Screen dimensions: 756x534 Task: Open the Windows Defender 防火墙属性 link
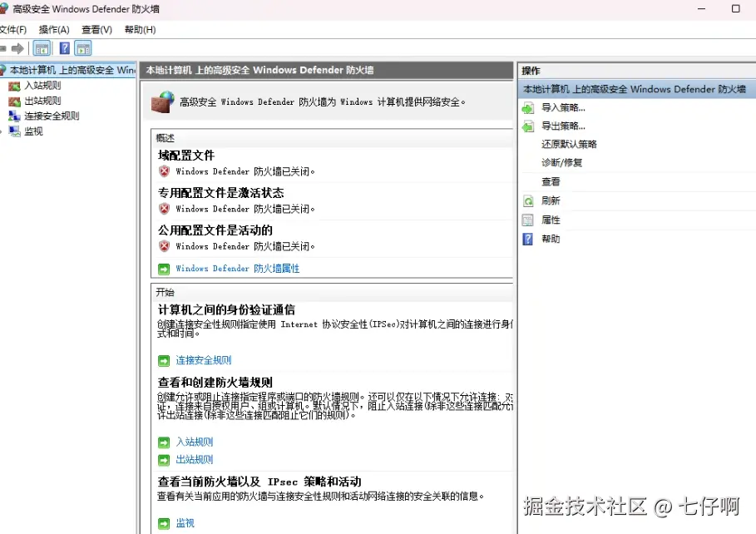point(238,268)
